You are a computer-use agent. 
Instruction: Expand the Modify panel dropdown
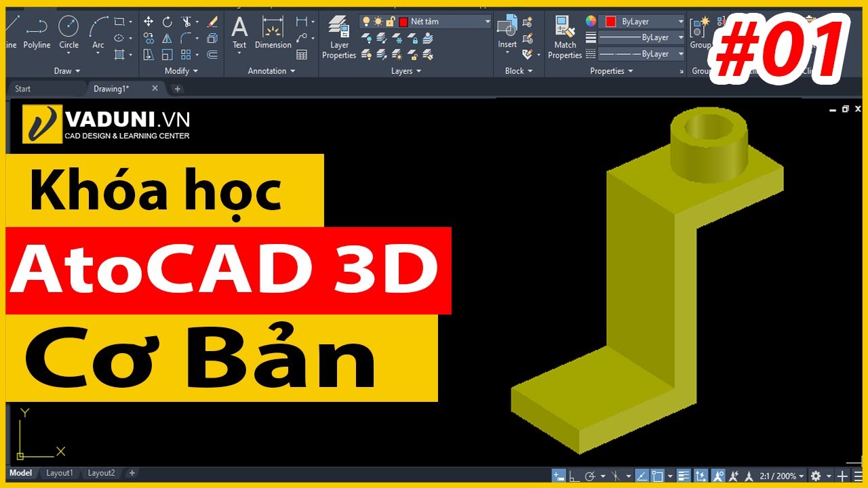[181, 70]
